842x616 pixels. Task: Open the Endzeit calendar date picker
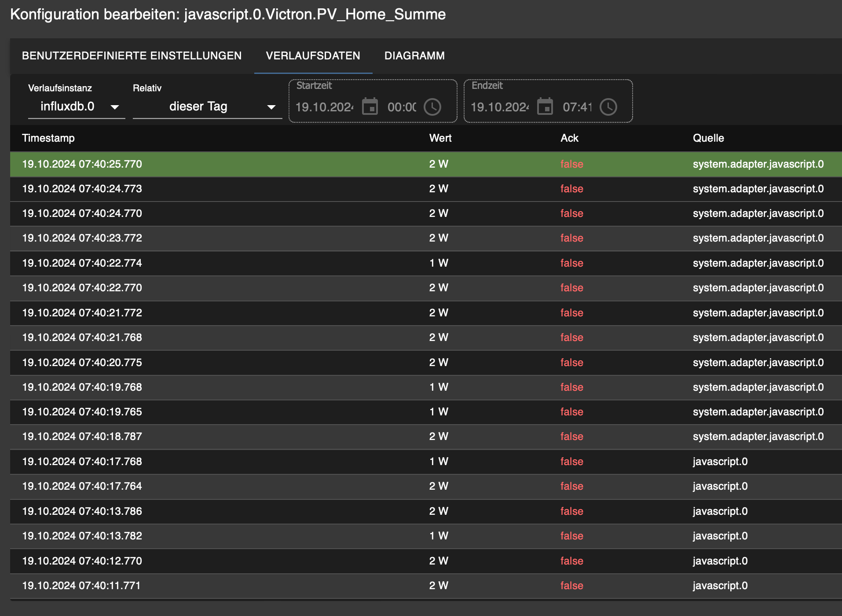point(545,107)
